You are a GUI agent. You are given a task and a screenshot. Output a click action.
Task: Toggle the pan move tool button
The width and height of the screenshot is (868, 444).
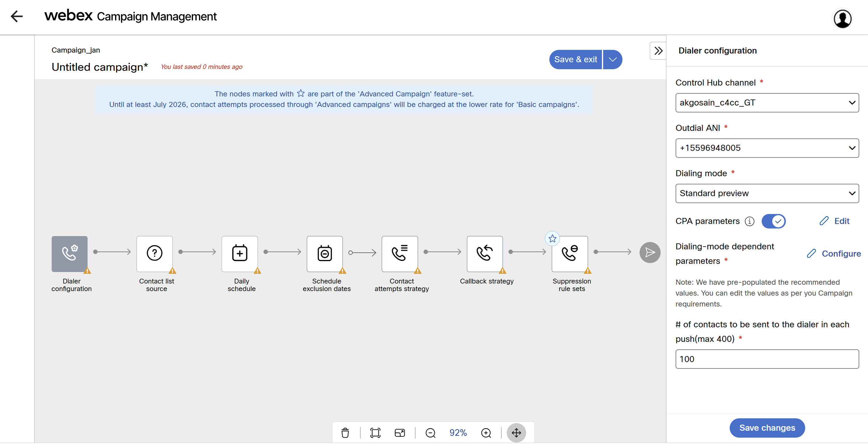pyautogui.click(x=516, y=433)
